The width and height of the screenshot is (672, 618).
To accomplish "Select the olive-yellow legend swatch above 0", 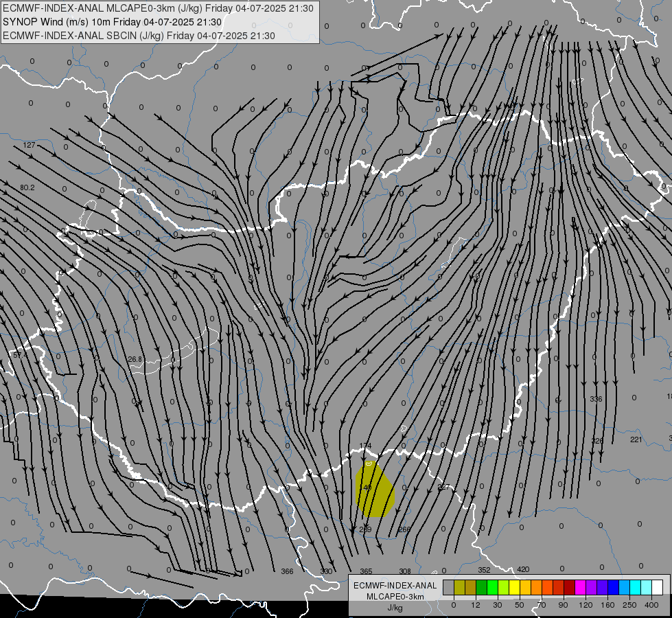I will point(460,587).
